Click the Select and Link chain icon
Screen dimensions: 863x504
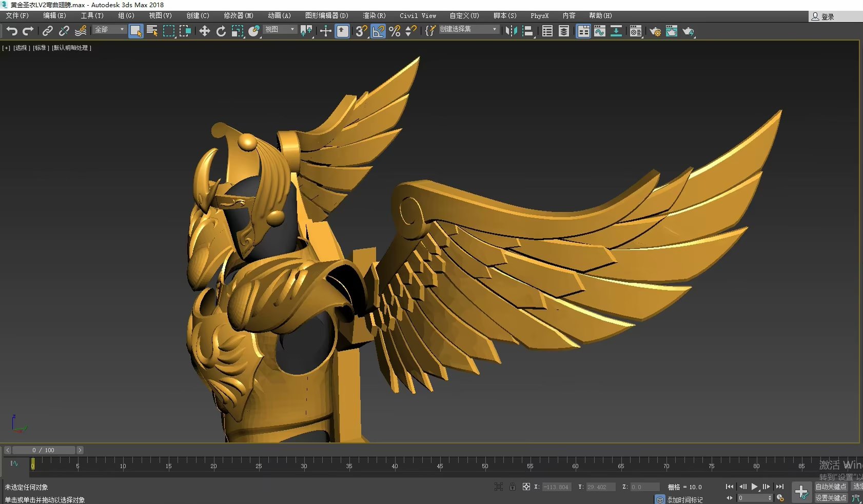[47, 31]
